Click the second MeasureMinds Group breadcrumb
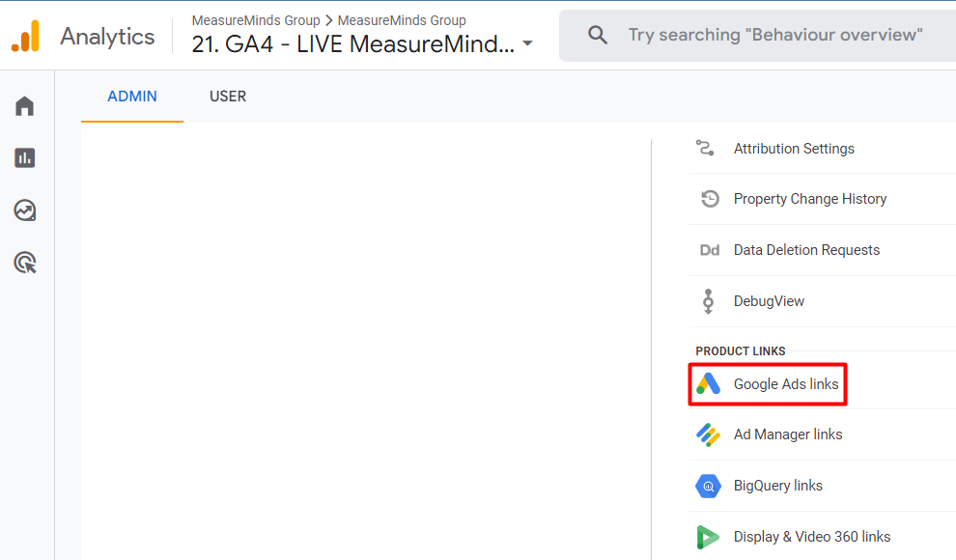The width and height of the screenshot is (956, 560). [x=402, y=20]
